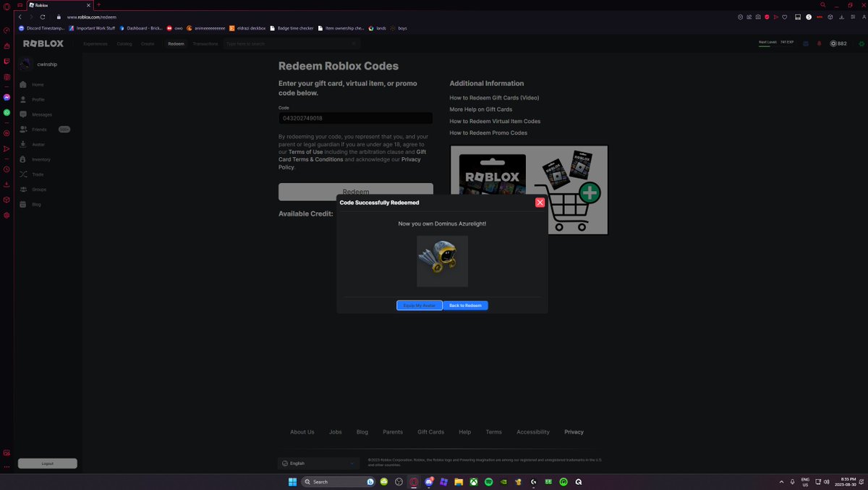This screenshot has width=868, height=490.
Task: Show hidden system tray icons
Action: tap(781, 481)
